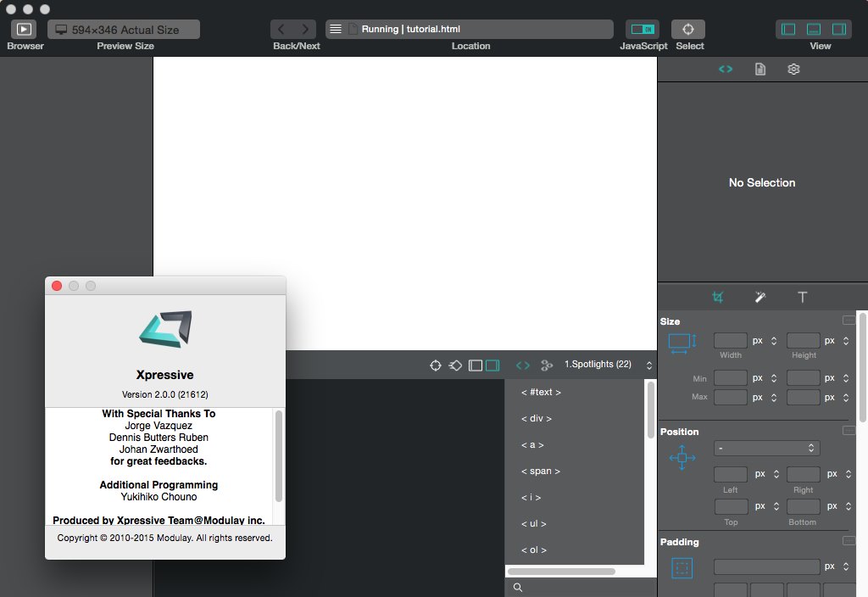This screenshot has height=597, width=868.
Task: Select the < div > row
Action: pos(574,419)
